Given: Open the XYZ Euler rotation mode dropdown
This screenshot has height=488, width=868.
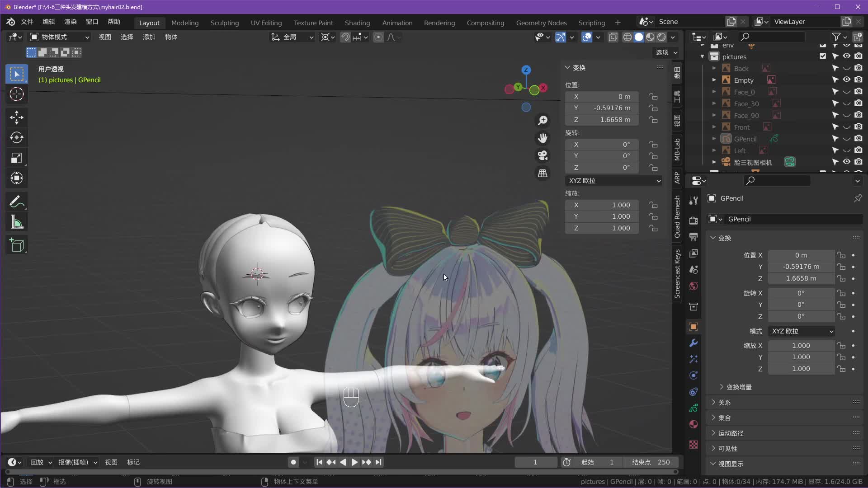Looking at the screenshot, I should pyautogui.click(x=613, y=181).
